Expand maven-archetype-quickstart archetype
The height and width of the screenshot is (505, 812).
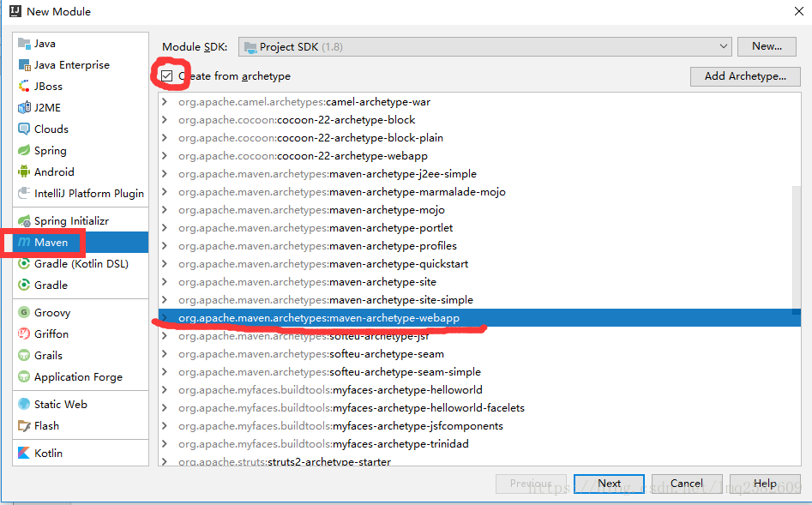(165, 263)
